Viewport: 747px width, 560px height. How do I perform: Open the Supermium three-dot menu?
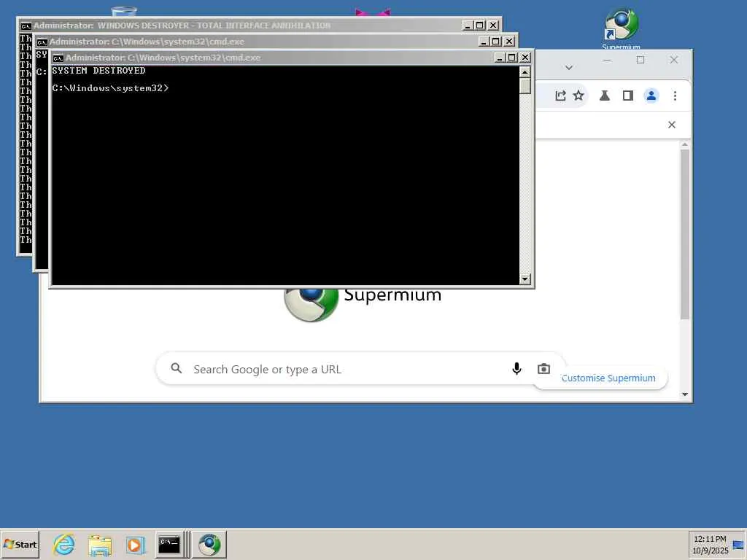[x=675, y=96]
